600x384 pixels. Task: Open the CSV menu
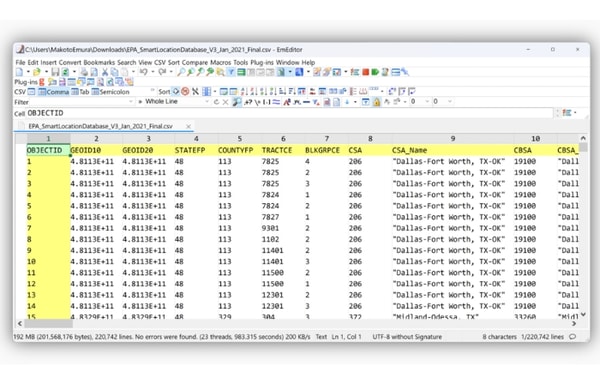pyautogui.click(x=160, y=62)
